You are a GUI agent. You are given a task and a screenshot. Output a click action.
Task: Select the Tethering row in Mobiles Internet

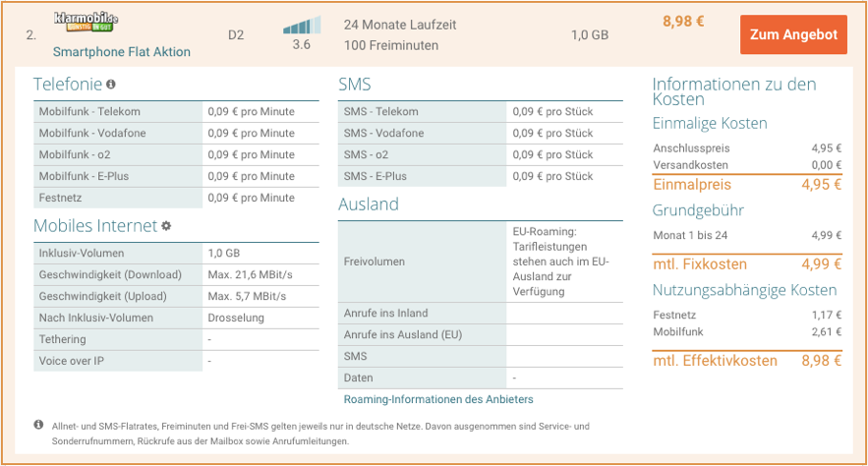coord(177,339)
